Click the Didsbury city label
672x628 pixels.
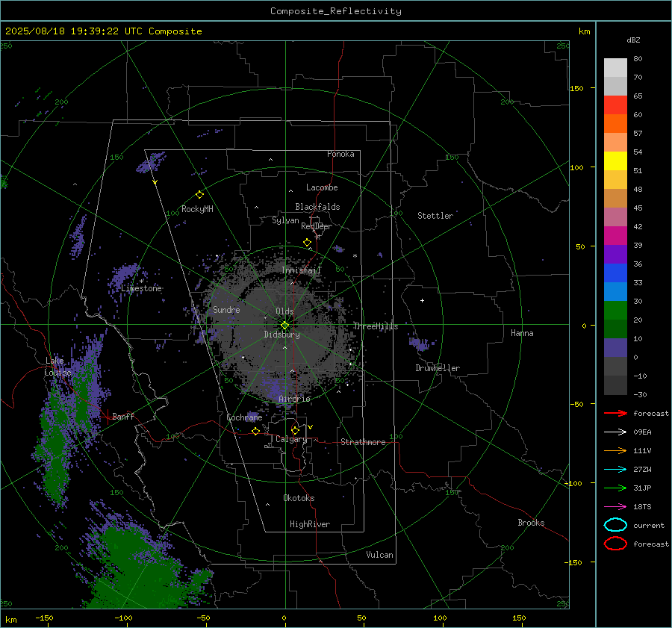tap(281, 335)
